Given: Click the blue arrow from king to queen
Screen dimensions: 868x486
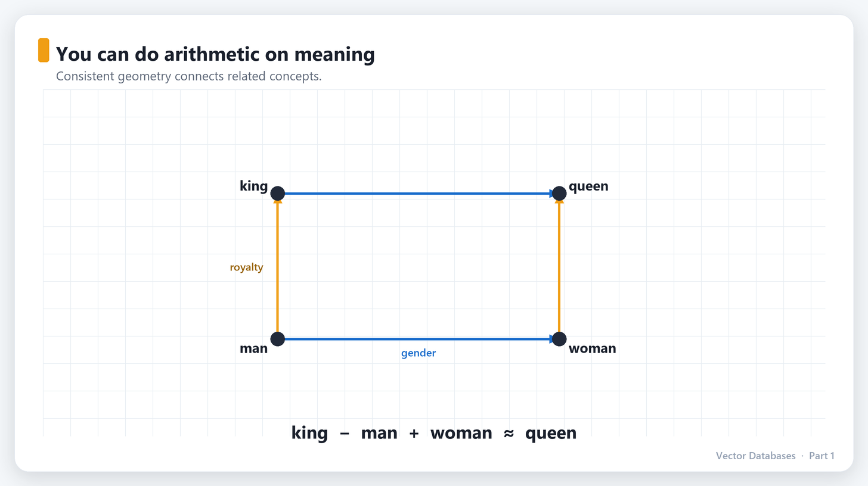Looking at the screenshot, I should point(418,194).
